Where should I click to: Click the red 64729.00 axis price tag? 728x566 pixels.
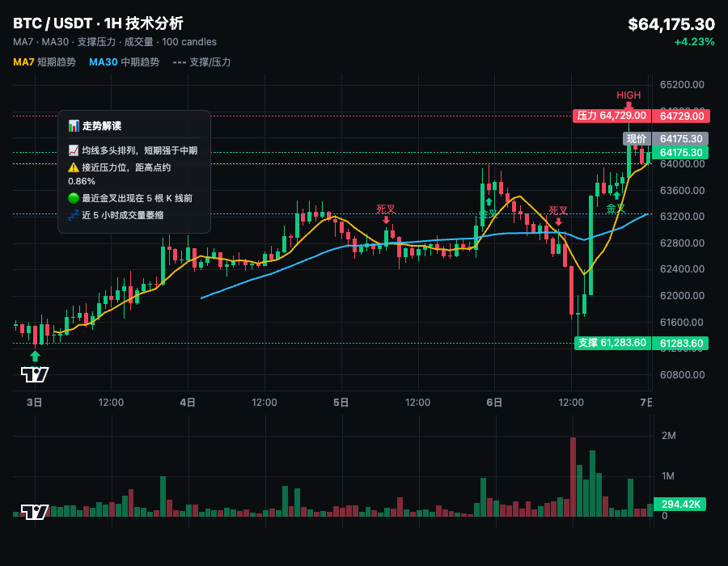pyautogui.click(x=681, y=116)
